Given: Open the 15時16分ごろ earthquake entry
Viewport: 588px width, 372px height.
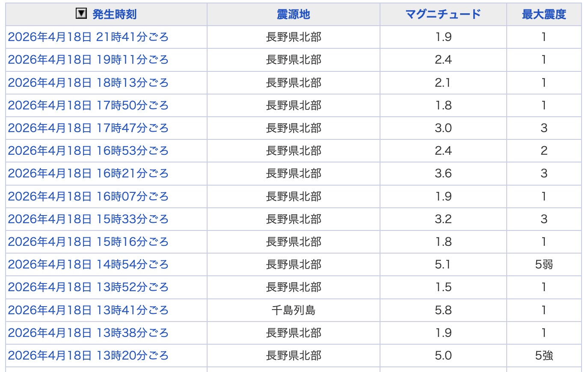Looking at the screenshot, I should coord(88,242).
